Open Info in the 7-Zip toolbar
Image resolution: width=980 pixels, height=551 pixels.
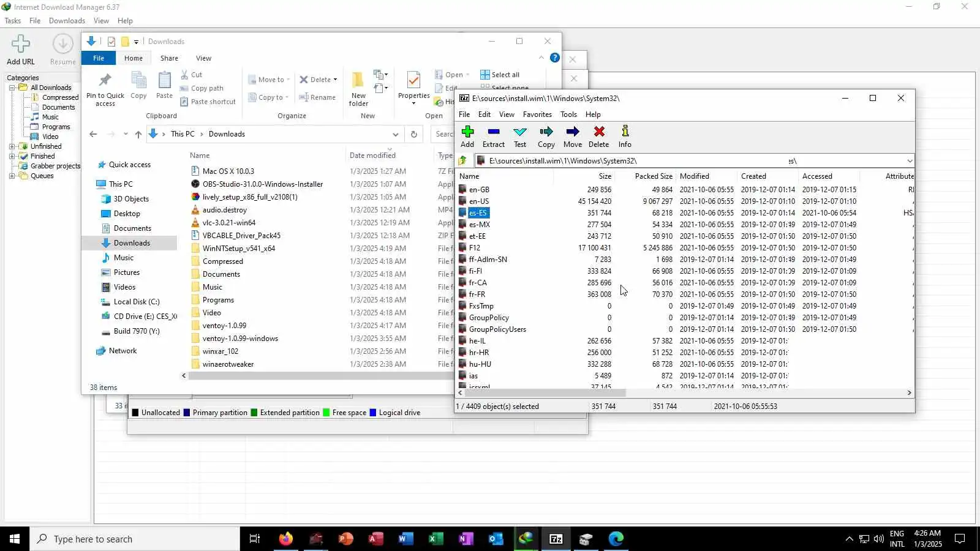pyautogui.click(x=625, y=137)
